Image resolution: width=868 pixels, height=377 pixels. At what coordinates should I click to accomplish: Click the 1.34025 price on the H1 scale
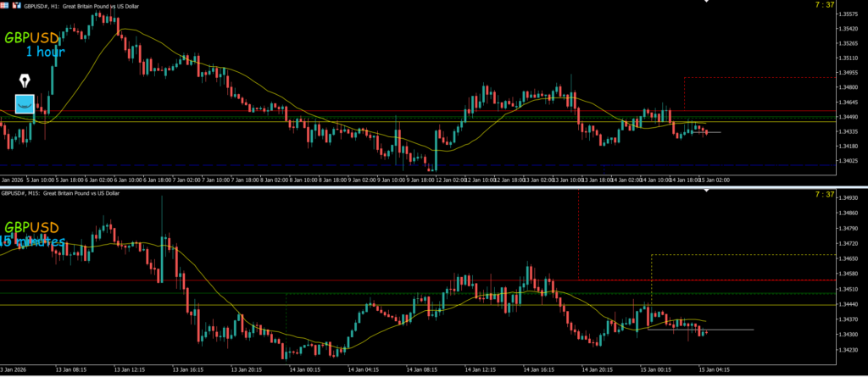coord(849,161)
